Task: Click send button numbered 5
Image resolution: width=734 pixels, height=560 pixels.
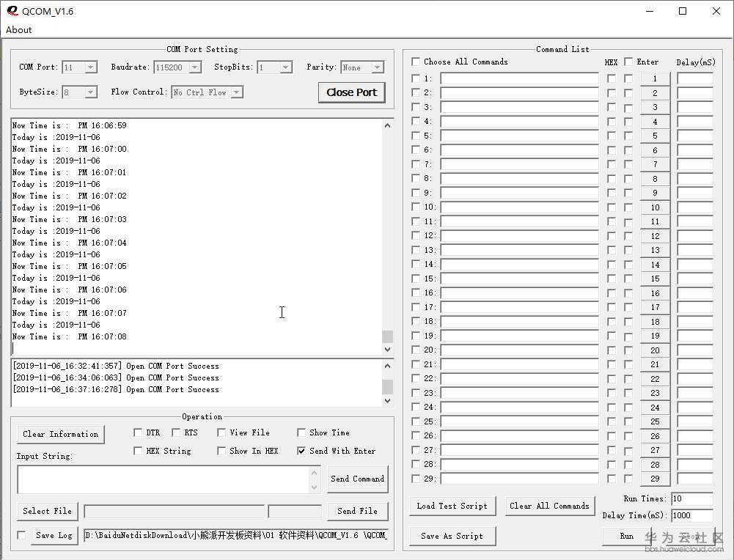Action: tap(655, 136)
